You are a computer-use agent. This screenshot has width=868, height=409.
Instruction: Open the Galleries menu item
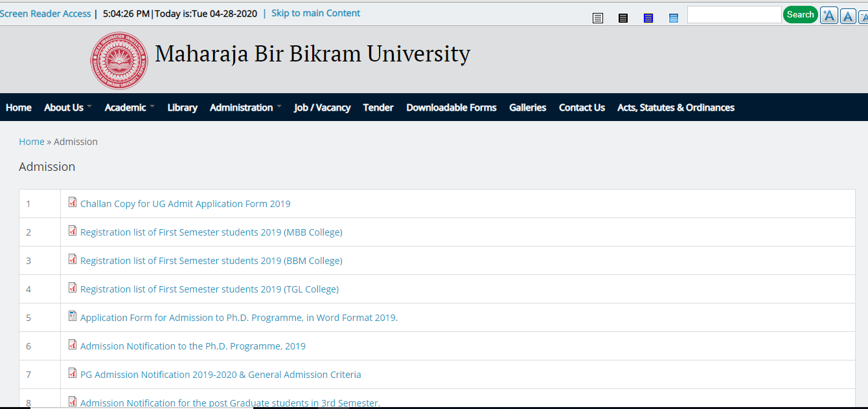pos(527,107)
